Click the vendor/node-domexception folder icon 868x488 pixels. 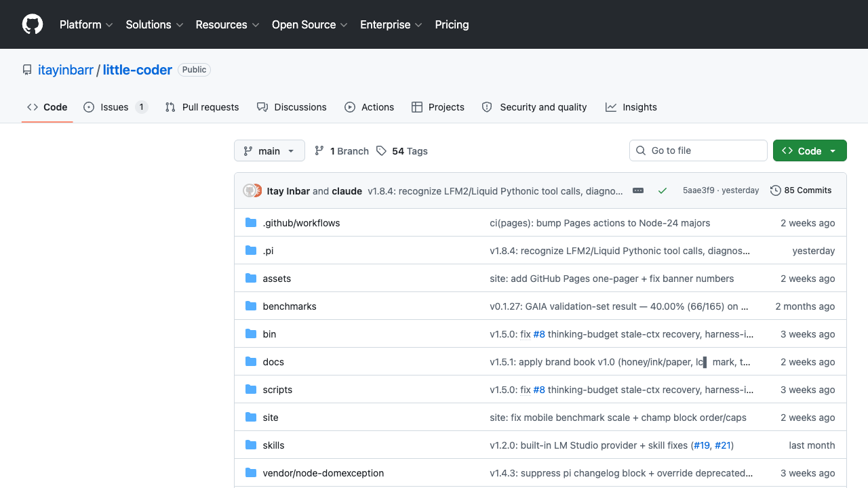coord(251,473)
